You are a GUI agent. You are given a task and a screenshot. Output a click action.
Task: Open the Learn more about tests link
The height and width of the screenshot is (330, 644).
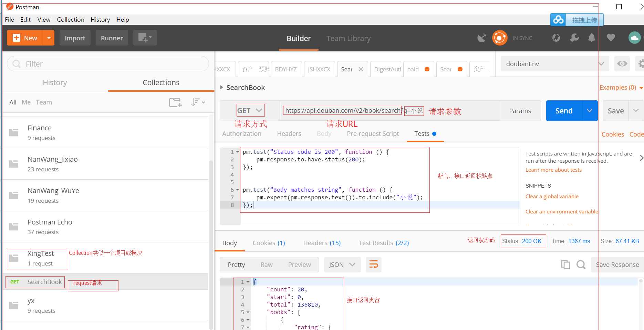click(553, 170)
